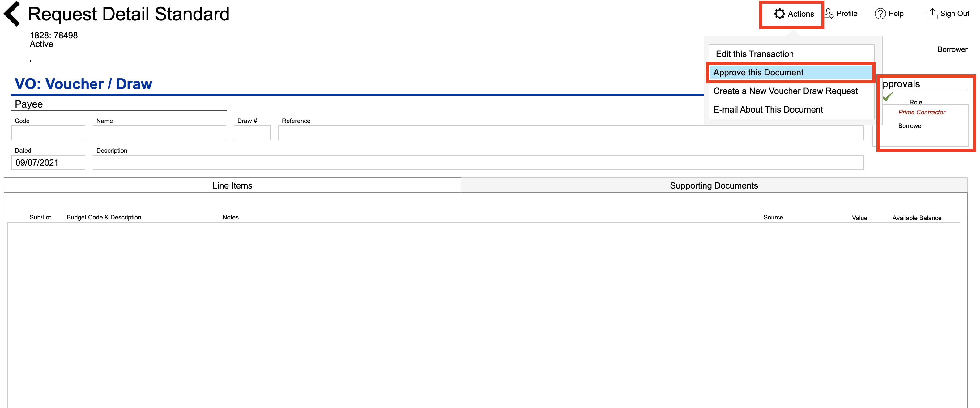Click the Description input field

(478, 163)
